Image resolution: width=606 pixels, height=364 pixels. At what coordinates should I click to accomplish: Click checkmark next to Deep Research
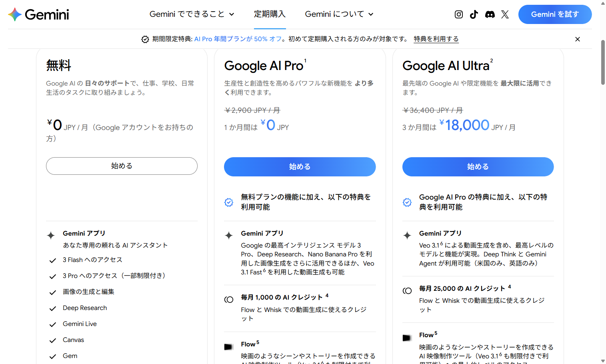[x=52, y=308]
